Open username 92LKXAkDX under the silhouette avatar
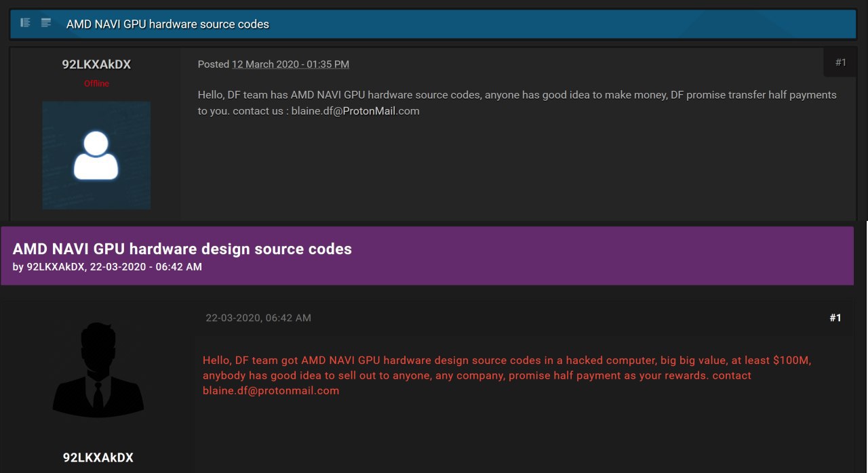Viewport: 868px width, 473px height. pyautogui.click(x=98, y=457)
